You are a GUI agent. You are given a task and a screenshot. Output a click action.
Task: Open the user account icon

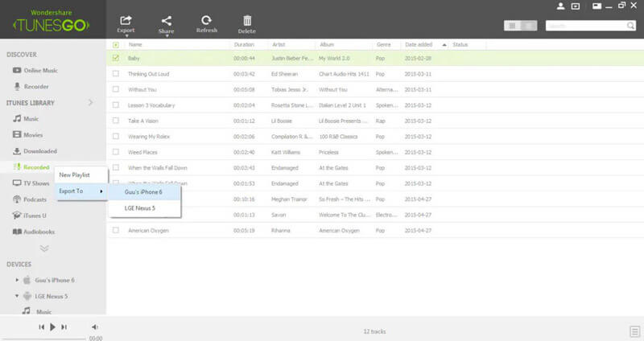point(560,6)
